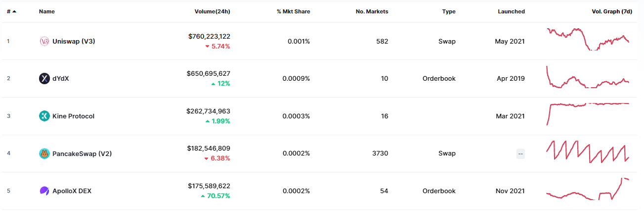Open the ApolloX DEX exchange link

[72, 191]
